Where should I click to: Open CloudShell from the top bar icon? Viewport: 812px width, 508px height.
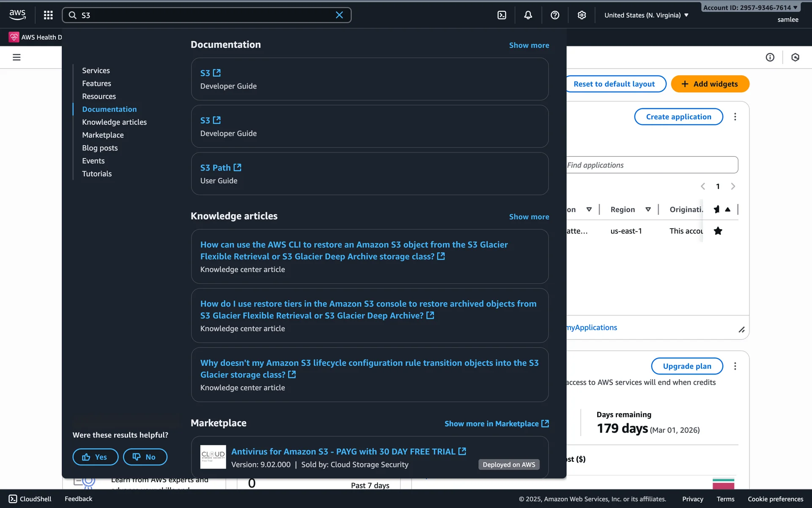point(502,15)
